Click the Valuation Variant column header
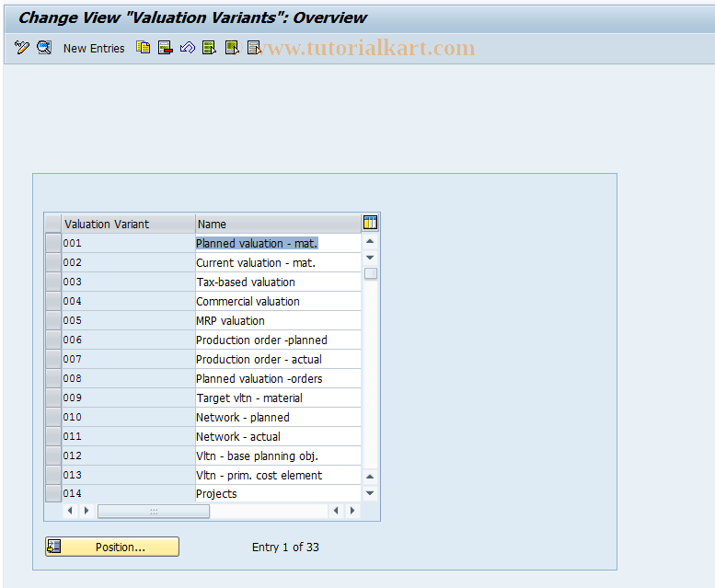Viewport: 715px width, 588px height. [129, 224]
